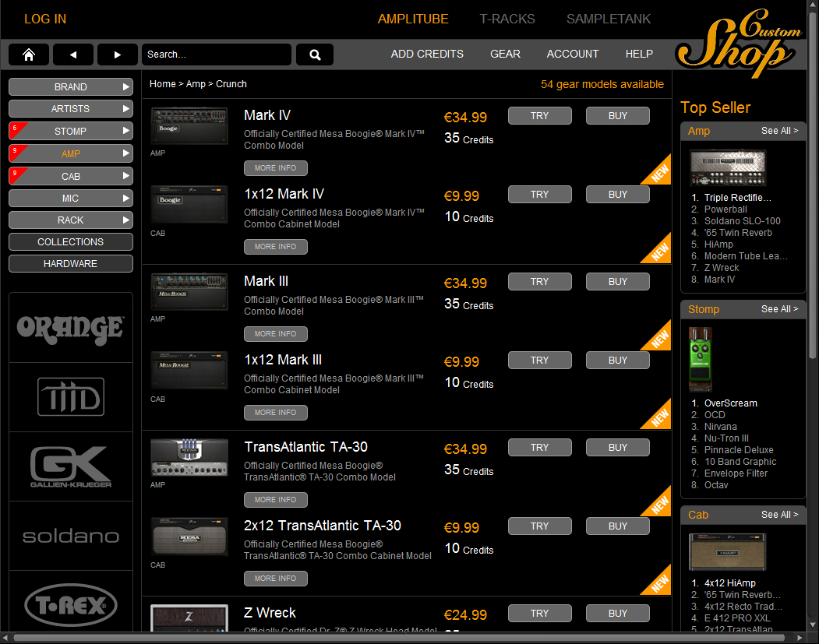Click the magnifying glass search icon
Viewport: 819px width, 644px height.
point(315,55)
